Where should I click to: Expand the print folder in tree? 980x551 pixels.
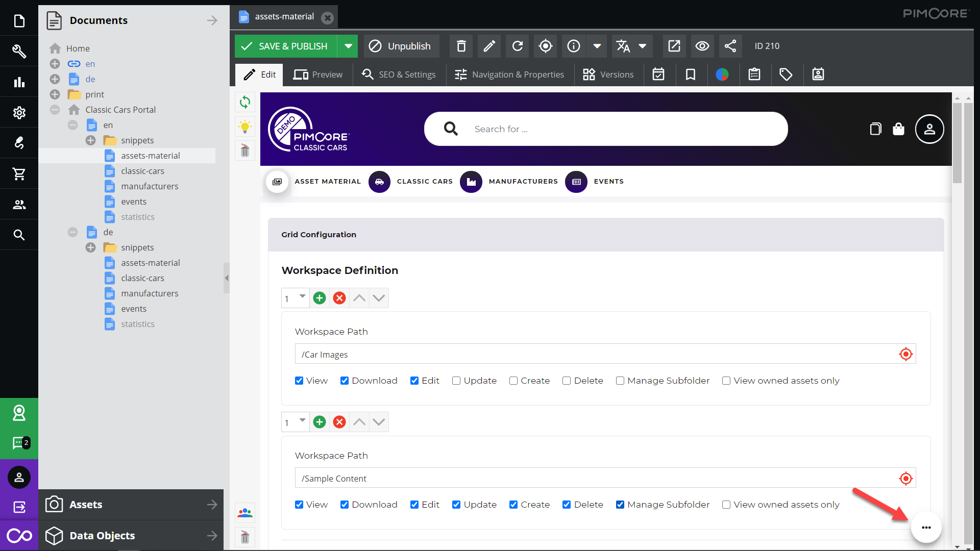coord(55,94)
